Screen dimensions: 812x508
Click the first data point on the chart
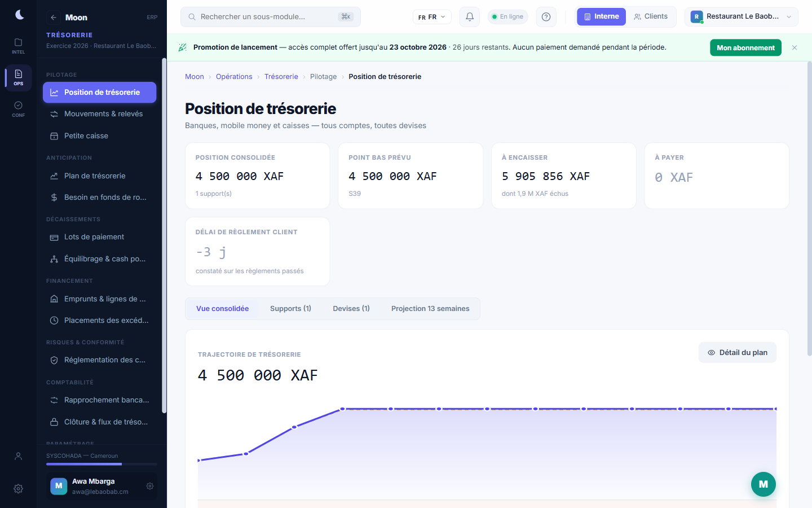[x=199, y=461]
